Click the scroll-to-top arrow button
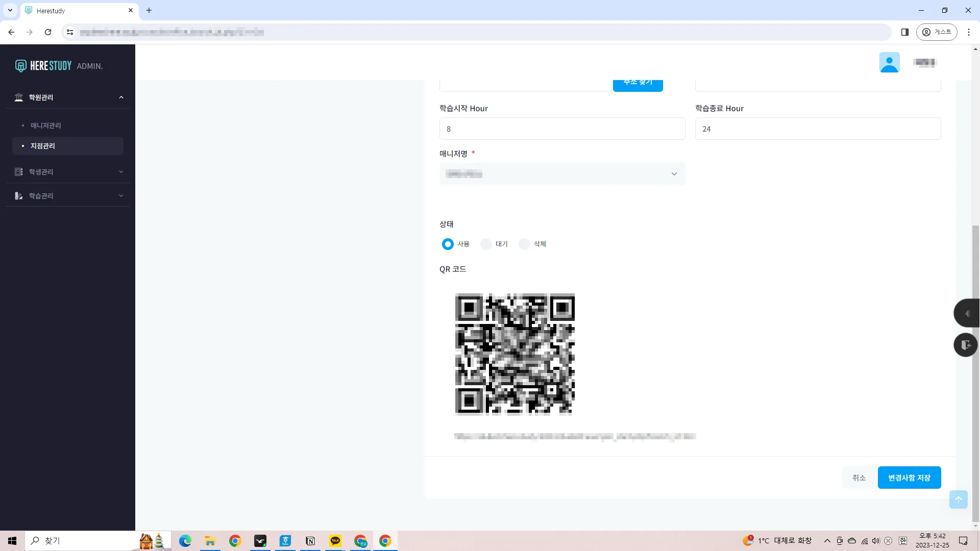Viewport: 980px width, 551px height. click(x=958, y=499)
